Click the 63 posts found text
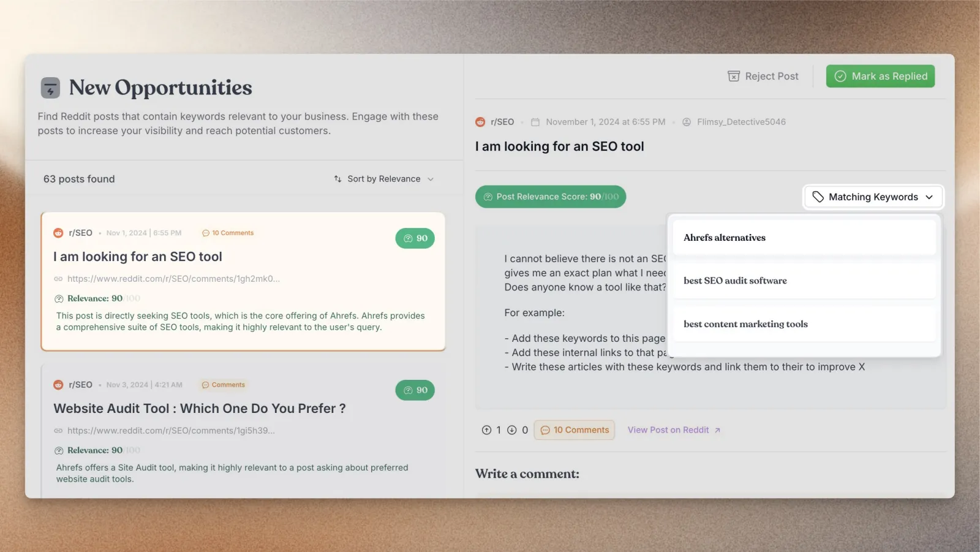 (x=79, y=179)
